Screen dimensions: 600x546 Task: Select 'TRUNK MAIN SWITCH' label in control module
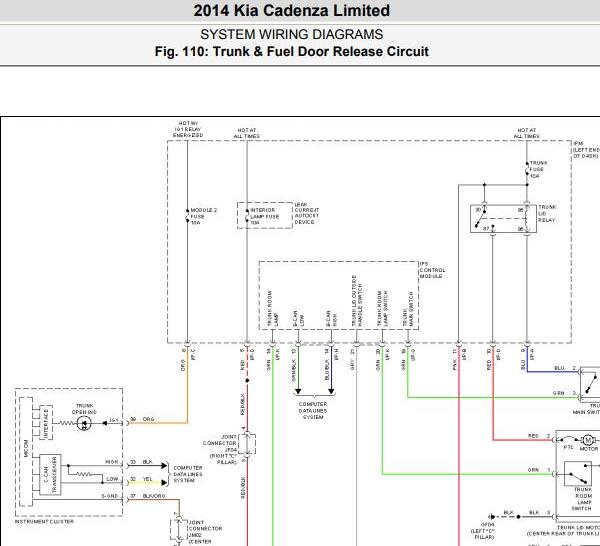408,309
